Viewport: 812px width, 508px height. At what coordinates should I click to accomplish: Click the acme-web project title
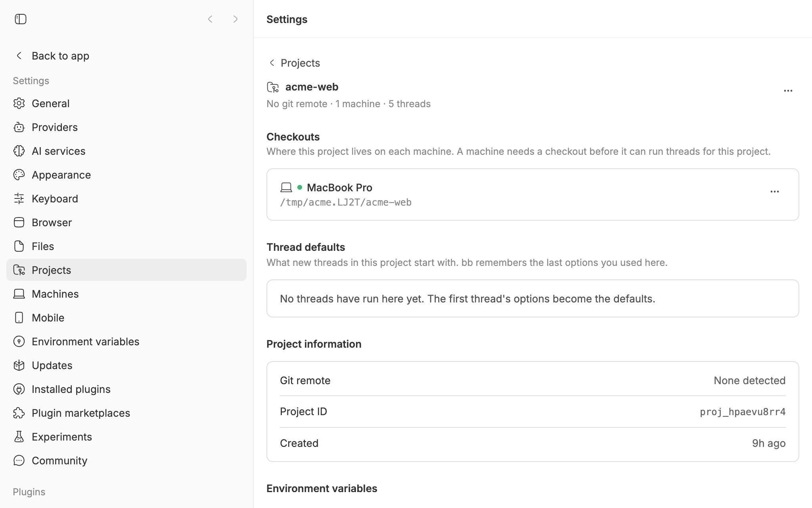point(312,87)
